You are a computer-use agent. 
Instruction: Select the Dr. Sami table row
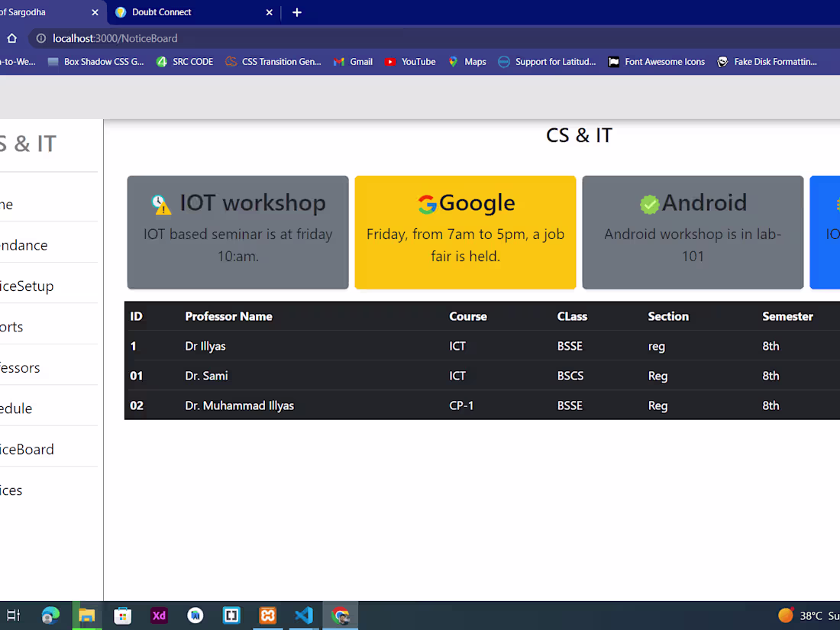(481, 376)
